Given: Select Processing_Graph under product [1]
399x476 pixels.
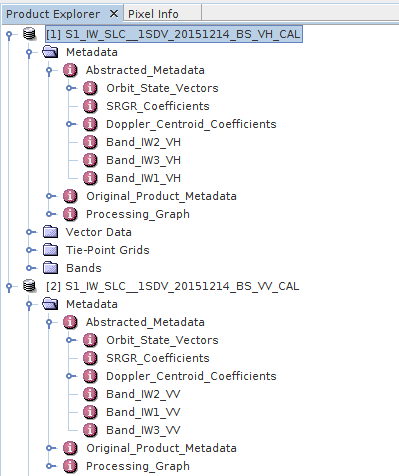Looking at the screenshot, I should click(138, 214).
